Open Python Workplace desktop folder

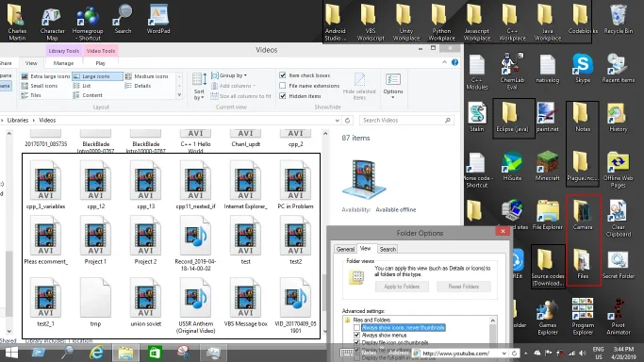441,23
